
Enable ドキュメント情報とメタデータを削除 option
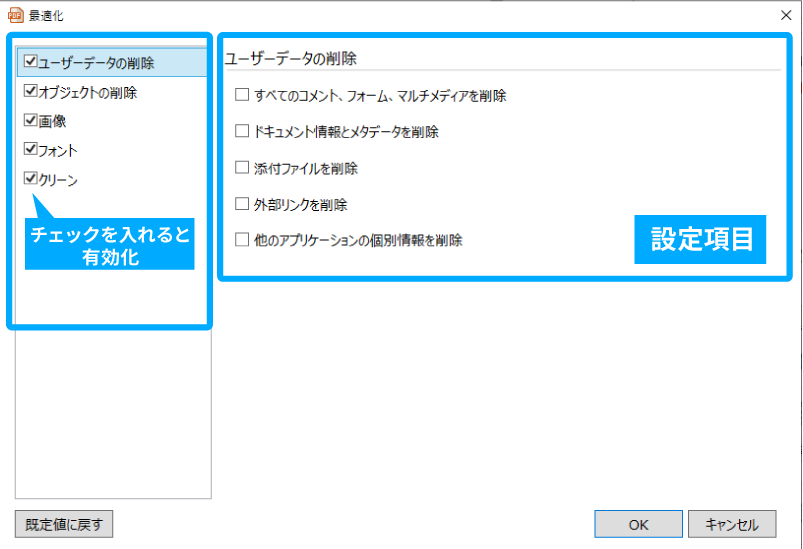click(242, 131)
